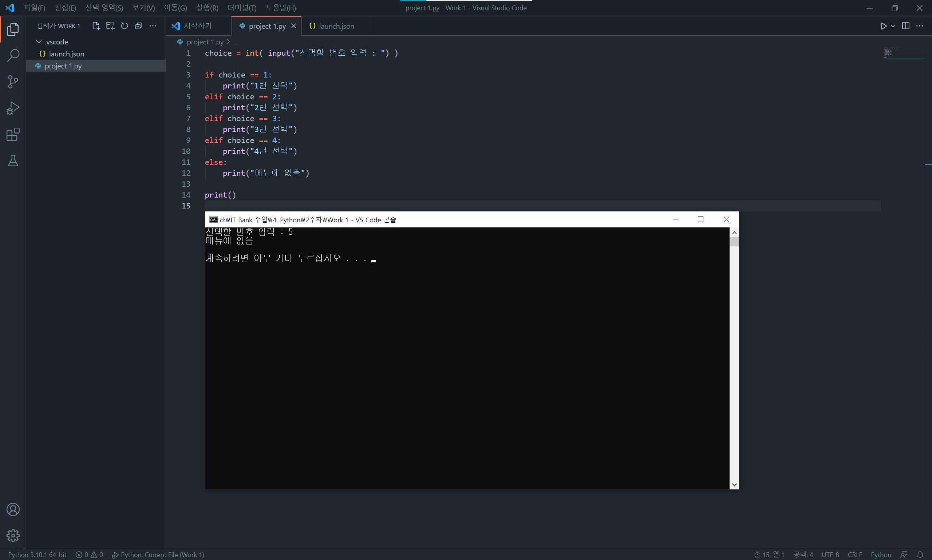
Task: Open the Search view in activity bar
Action: point(13,55)
